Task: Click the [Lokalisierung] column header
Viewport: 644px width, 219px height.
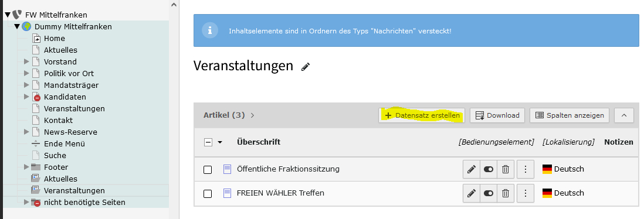Action: point(568,142)
